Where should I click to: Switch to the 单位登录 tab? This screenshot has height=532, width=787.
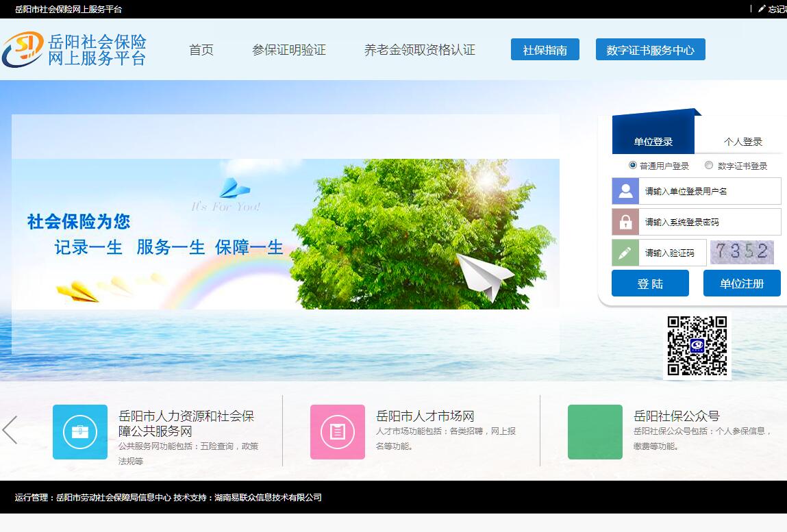pos(653,142)
